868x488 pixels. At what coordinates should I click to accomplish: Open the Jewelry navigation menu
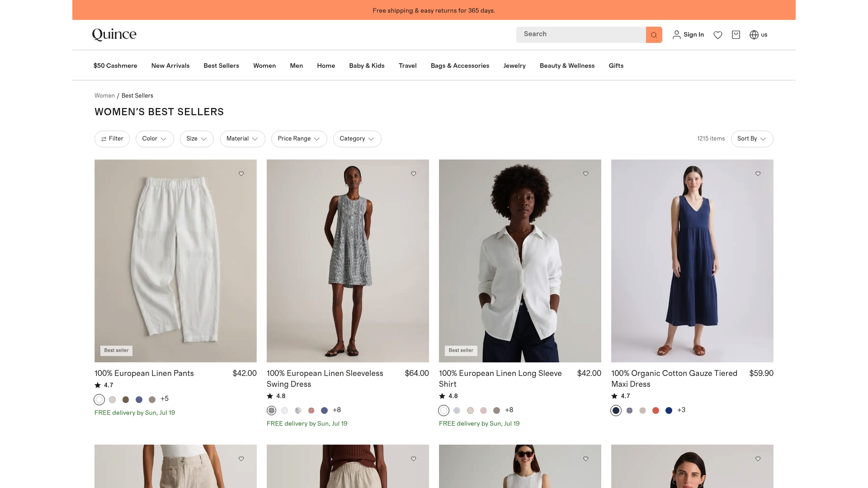[514, 66]
